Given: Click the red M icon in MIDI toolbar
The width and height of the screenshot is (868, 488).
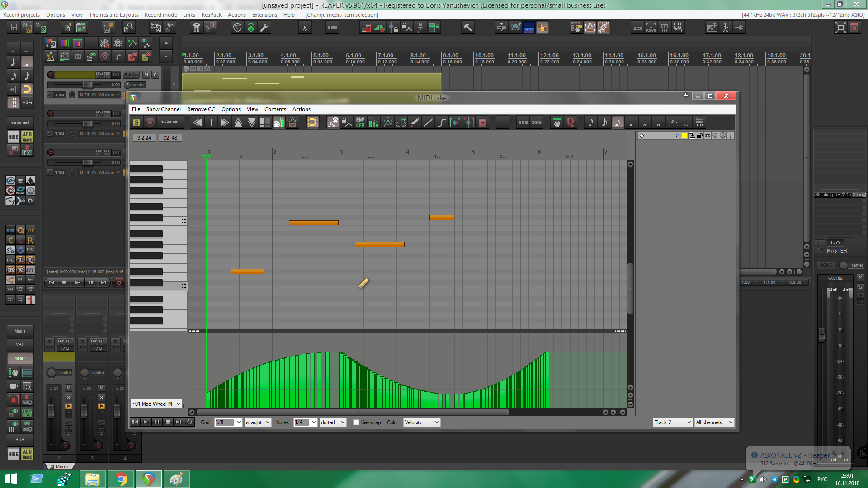Looking at the screenshot, I should tap(482, 122).
